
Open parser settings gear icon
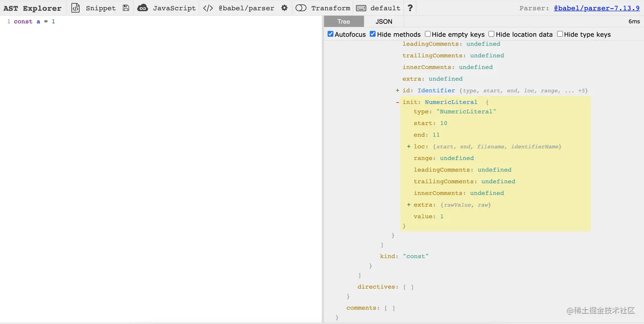tap(285, 8)
